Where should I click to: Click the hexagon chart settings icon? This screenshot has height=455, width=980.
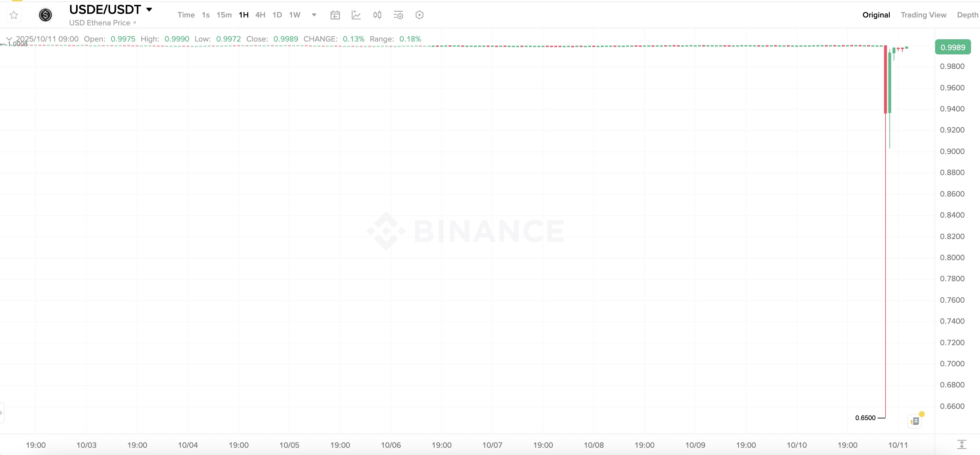(419, 15)
